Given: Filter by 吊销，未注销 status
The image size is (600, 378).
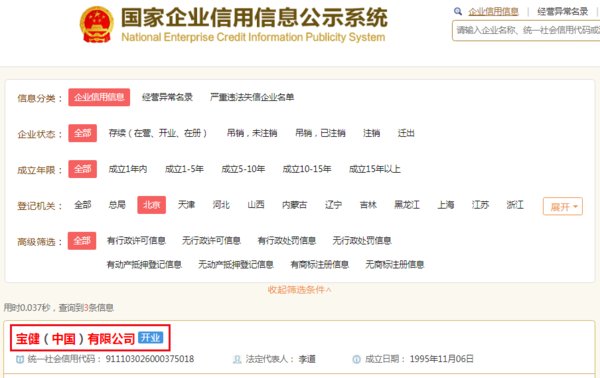Looking at the screenshot, I should coord(252,133).
